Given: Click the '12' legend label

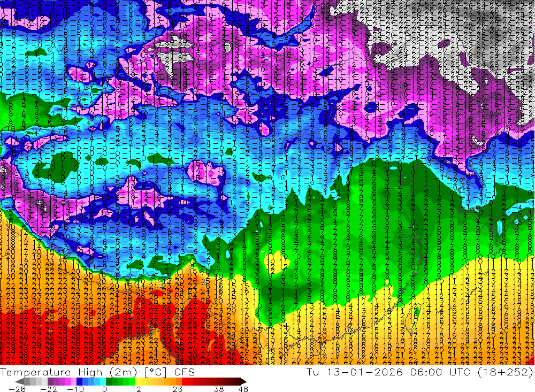Looking at the screenshot, I should pos(136,389).
